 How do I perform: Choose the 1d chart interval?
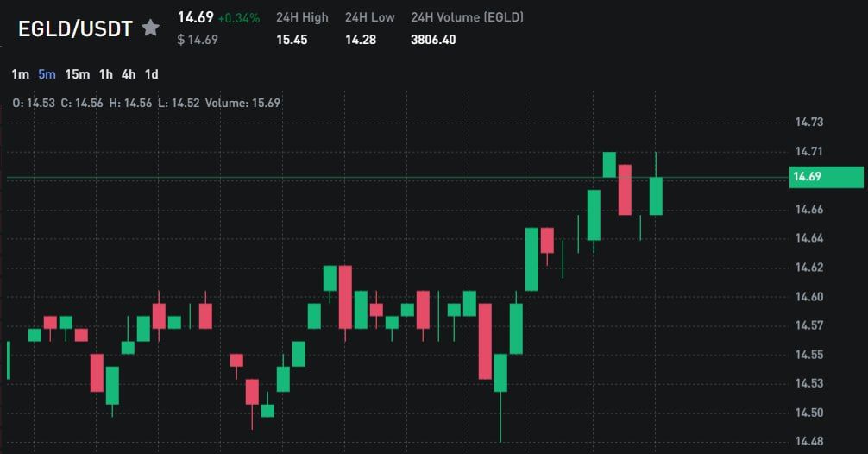coord(152,74)
